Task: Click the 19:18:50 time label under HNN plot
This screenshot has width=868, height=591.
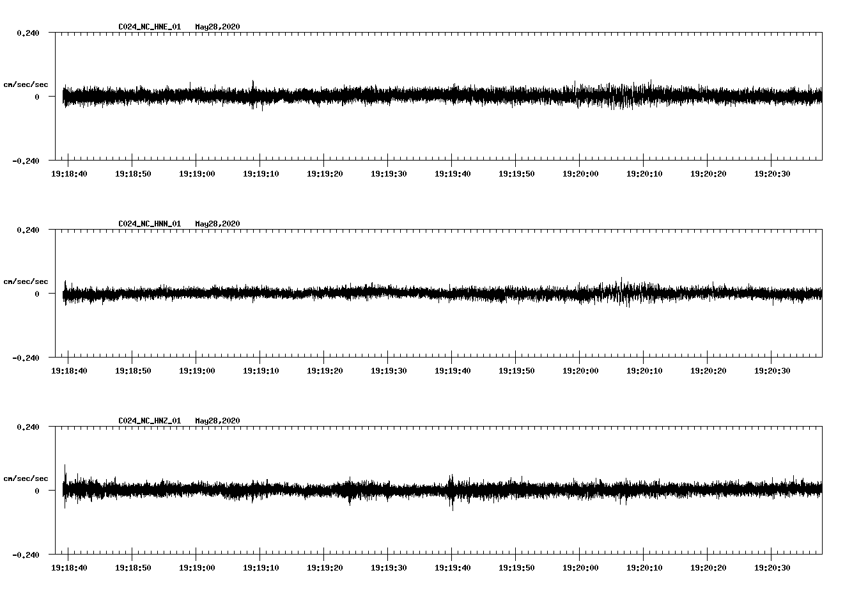Action: point(133,370)
